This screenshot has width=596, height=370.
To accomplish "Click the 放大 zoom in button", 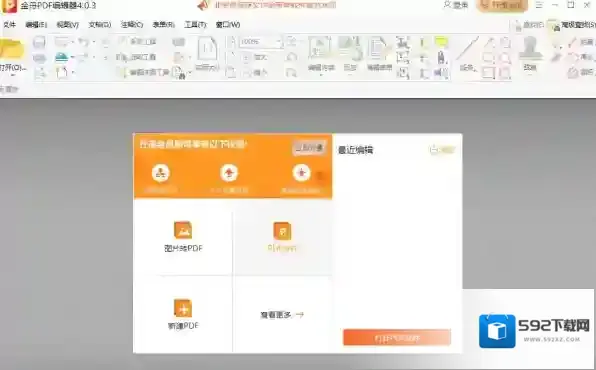I will pyautogui.click(x=256, y=57).
